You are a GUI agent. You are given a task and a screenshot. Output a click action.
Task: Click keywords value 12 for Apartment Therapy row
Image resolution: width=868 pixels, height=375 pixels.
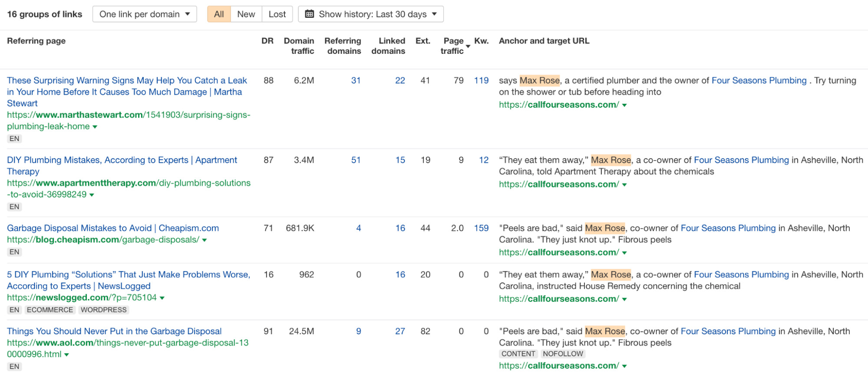484,160
